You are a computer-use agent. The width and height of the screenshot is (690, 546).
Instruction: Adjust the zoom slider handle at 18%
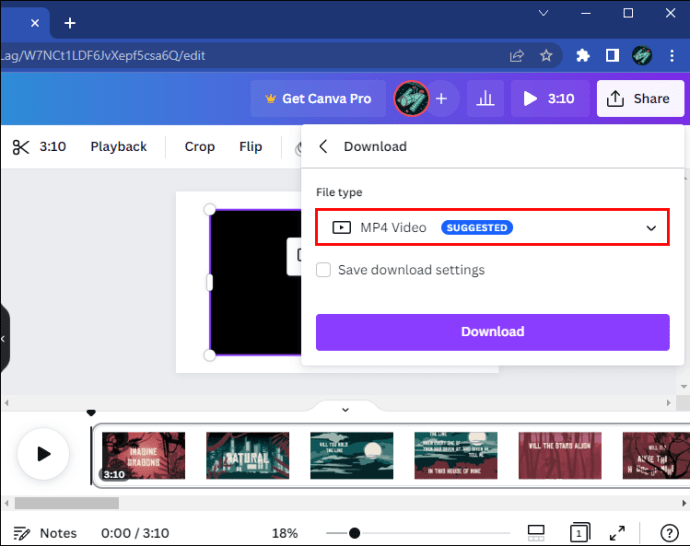[354, 533]
